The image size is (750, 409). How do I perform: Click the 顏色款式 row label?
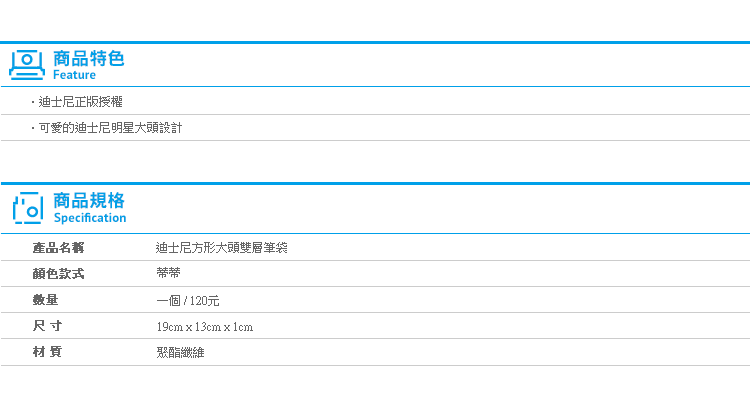[58, 274]
